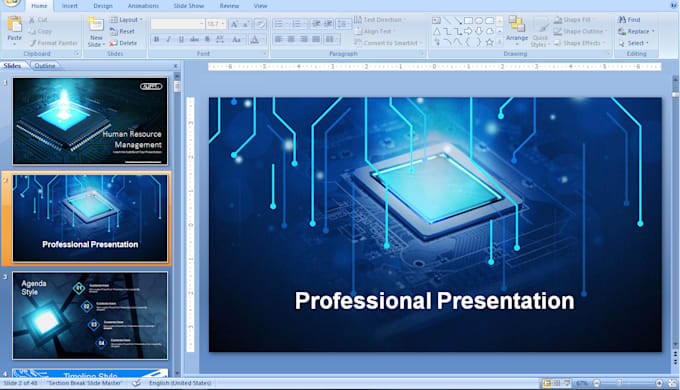Image resolution: width=680 pixels, height=390 pixels.
Task: Open the Shape Outline options
Action: click(x=580, y=31)
